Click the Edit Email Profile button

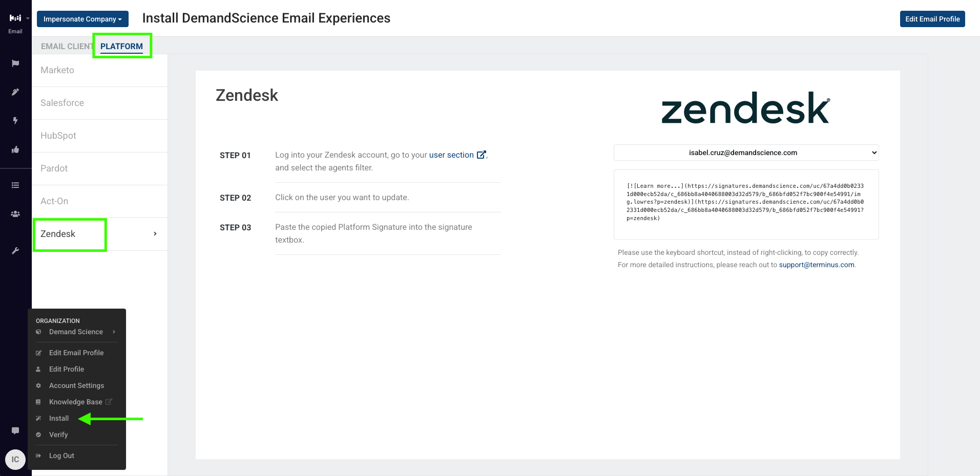click(932, 19)
